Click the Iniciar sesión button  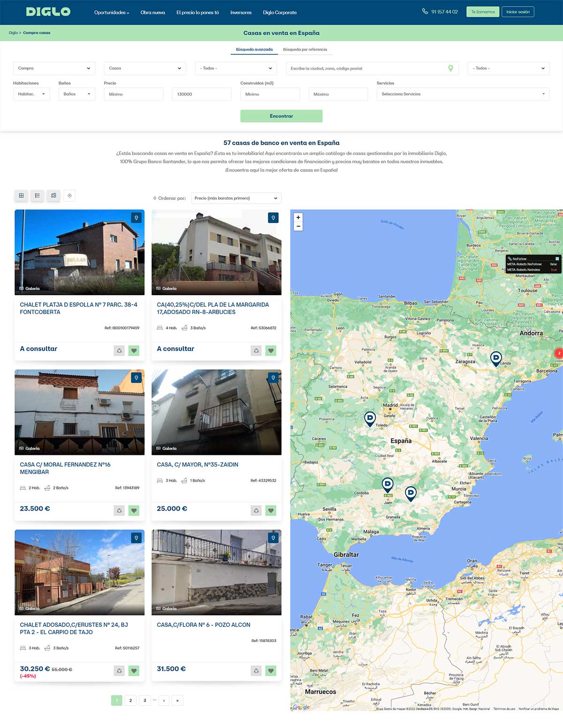(x=517, y=12)
